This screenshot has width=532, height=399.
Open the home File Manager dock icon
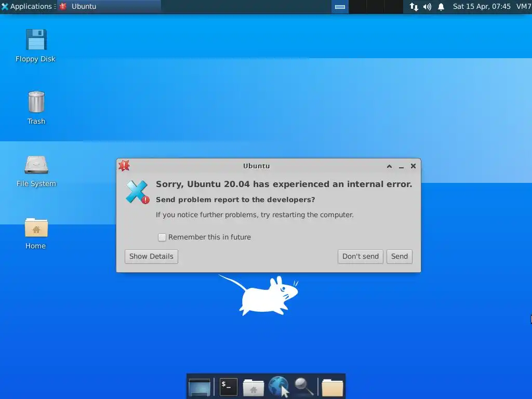point(254,387)
